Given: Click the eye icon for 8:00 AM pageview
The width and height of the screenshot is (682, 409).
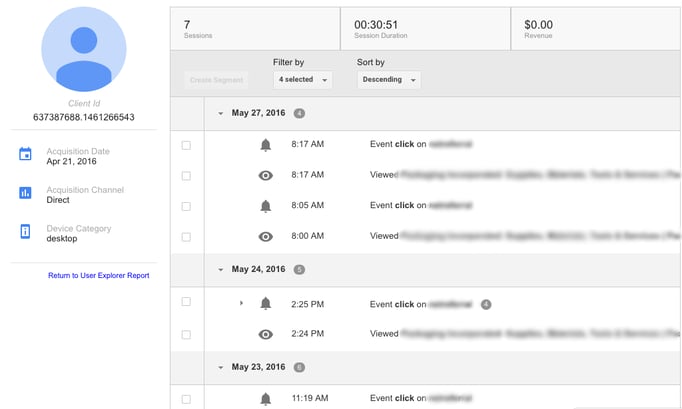Looking at the screenshot, I should coord(265,237).
